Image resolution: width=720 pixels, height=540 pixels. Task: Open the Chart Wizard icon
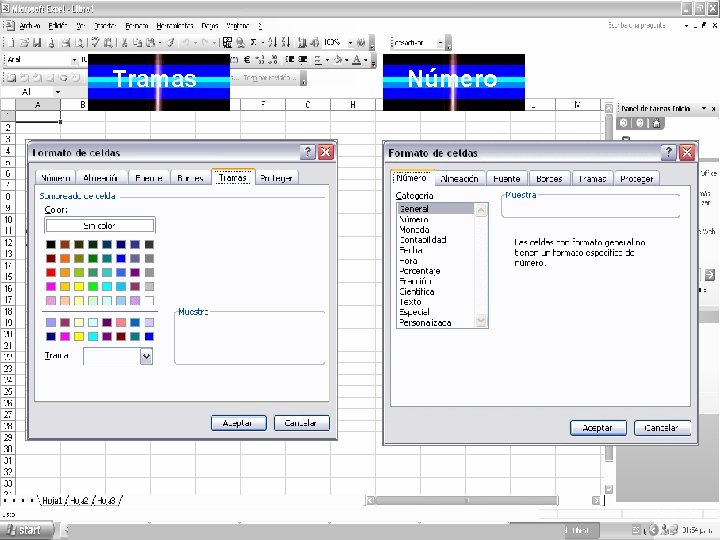(x=302, y=43)
